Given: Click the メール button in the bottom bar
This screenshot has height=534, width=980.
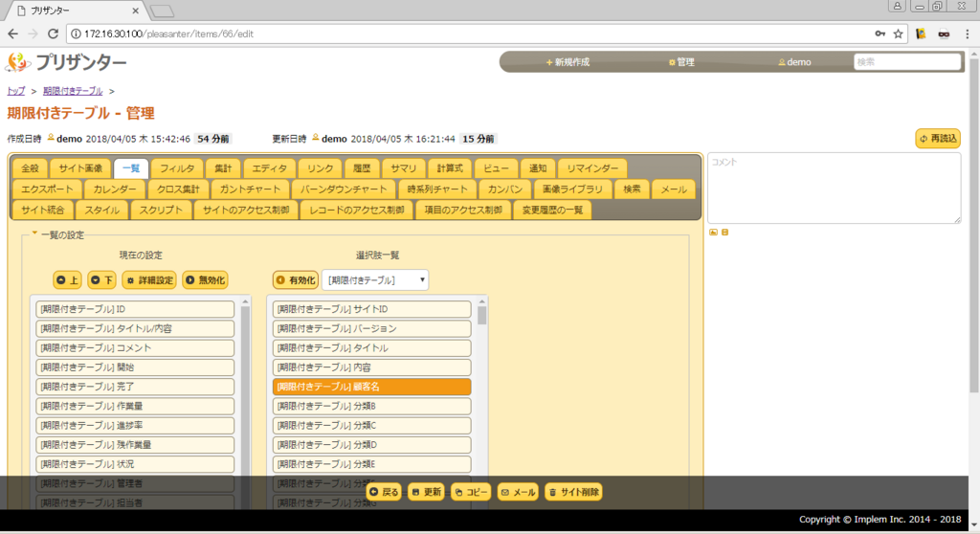Looking at the screenshot, I should [518, 492].
